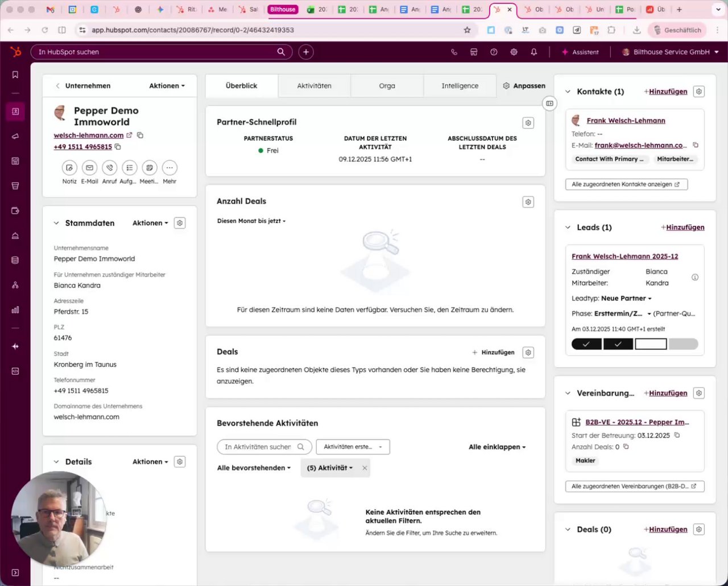Focus 'In Aktivitäten suchen' search field
The image size is (728, 586).
click(x=264, y=447)
